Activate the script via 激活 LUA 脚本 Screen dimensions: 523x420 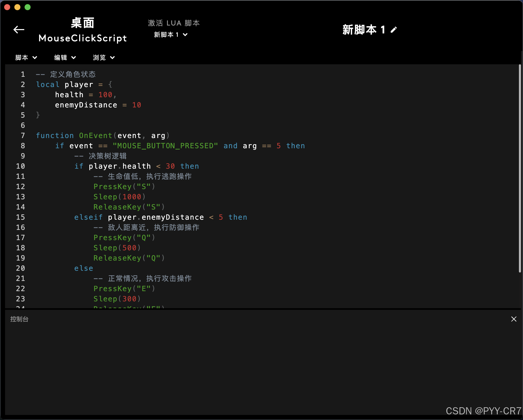coord(174,23)
